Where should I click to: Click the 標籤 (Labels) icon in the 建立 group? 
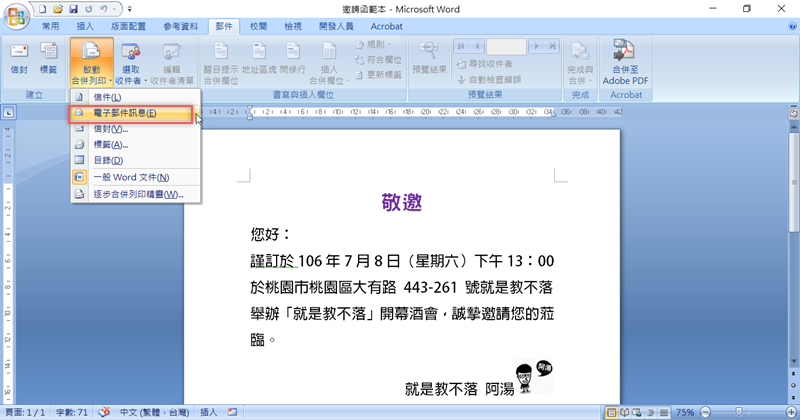click(48, 57)
